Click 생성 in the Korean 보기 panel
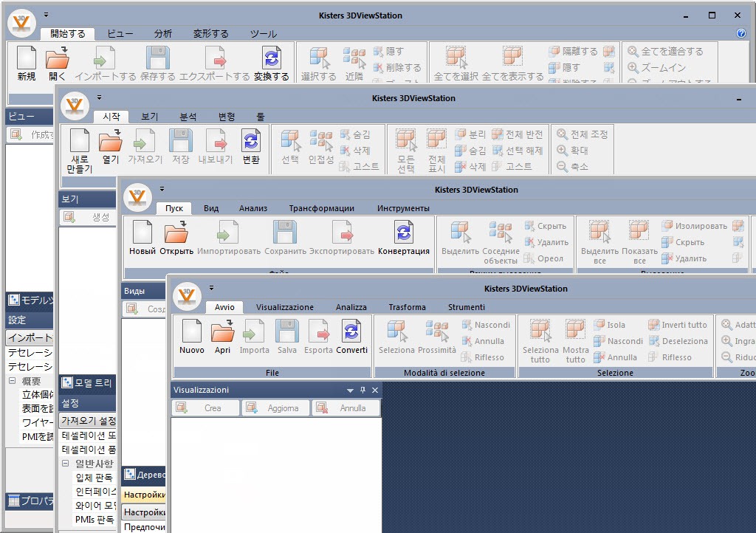756x533 pixels. 89,217
